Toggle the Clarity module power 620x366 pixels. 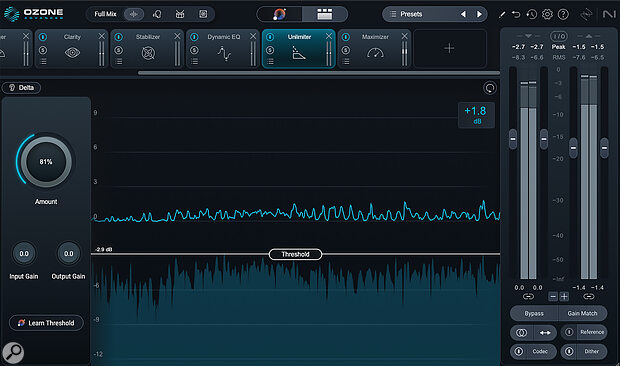[43, 37]
